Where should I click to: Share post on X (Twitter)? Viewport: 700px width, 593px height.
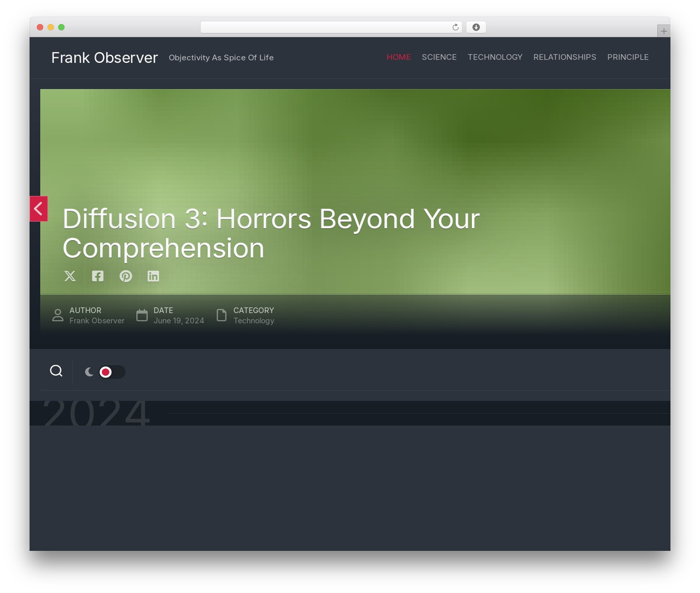coord(70,276)
